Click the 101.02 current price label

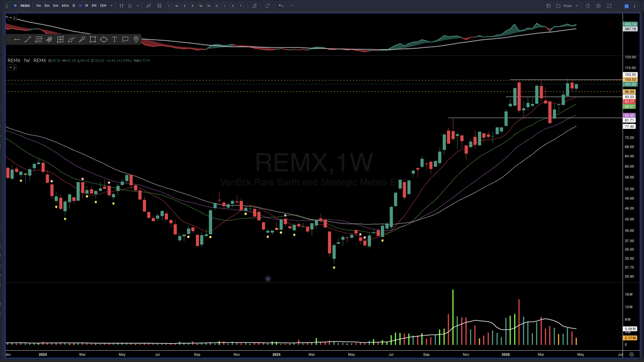click(x=630, y=84)
